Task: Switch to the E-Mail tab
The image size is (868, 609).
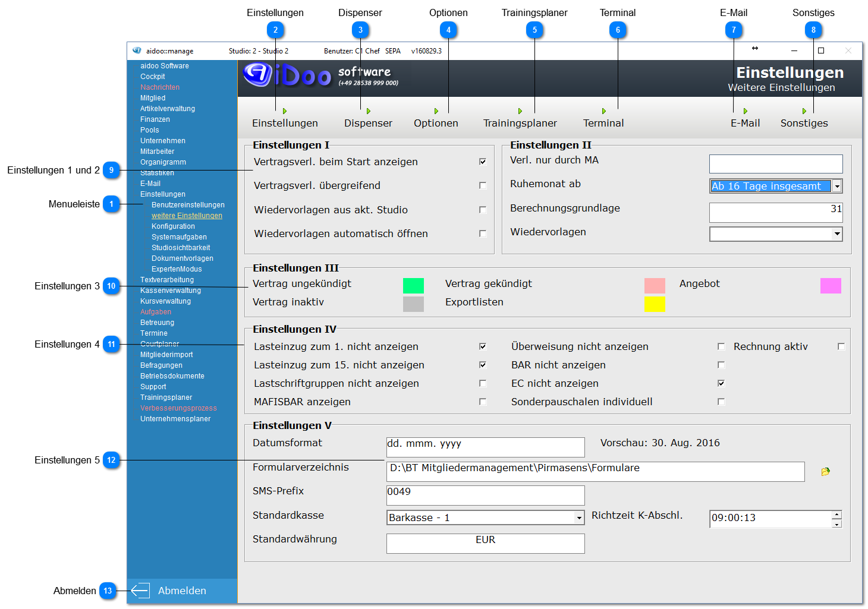Action: point(745,123)
